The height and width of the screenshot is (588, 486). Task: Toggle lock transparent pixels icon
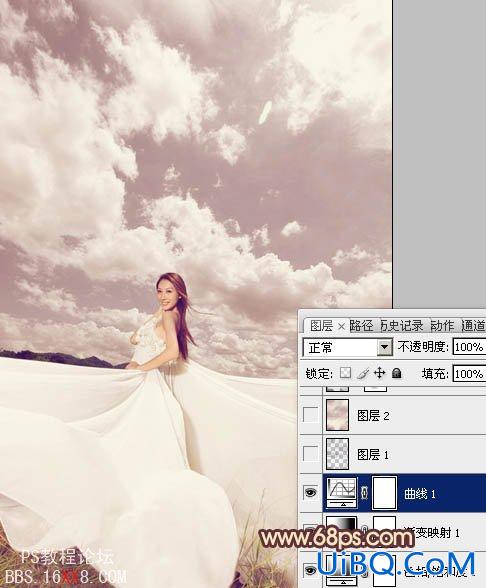pyautogui.click(x=345, y=373)
